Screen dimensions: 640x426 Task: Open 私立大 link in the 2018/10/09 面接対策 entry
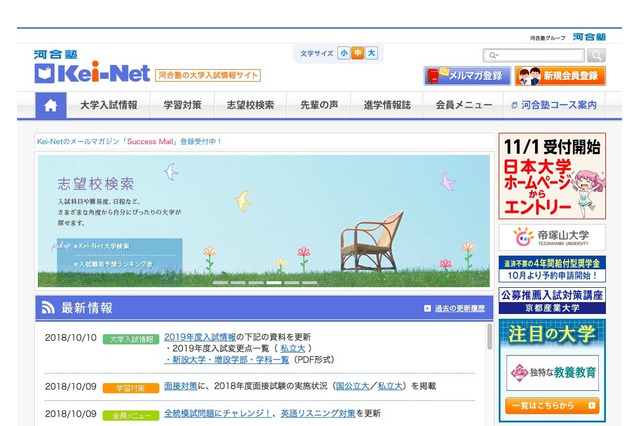click(x=390, y=386)
